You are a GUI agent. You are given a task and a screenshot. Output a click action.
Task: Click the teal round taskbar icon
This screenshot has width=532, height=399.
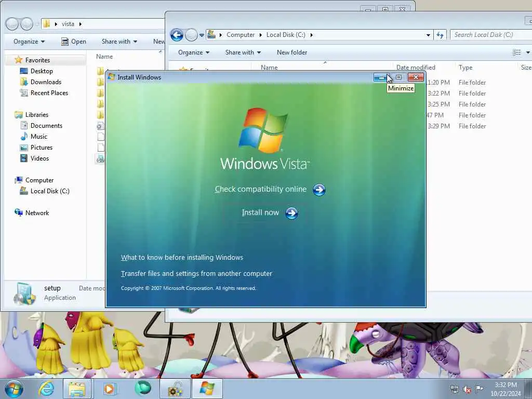click(142, 389)
